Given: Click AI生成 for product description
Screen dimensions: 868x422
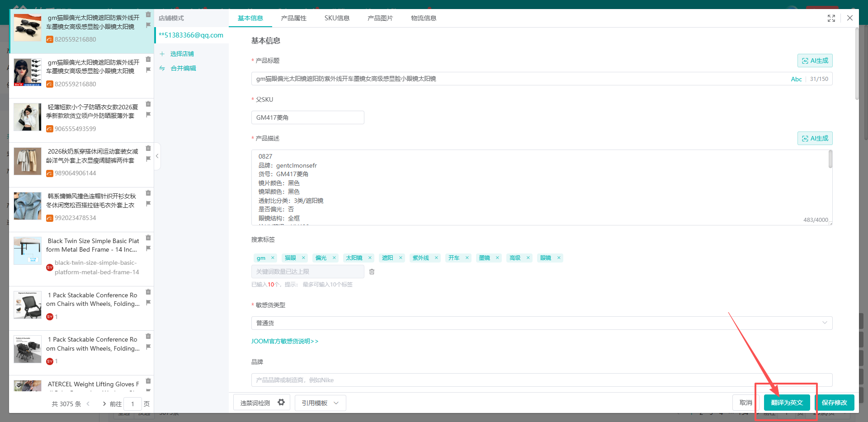Looking at the screenshot, I should coord(815,138).
